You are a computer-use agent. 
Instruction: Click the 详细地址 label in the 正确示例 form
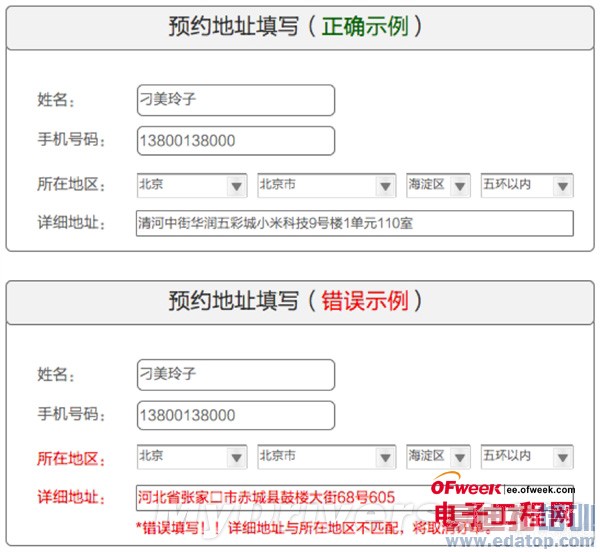coord(71,223)
